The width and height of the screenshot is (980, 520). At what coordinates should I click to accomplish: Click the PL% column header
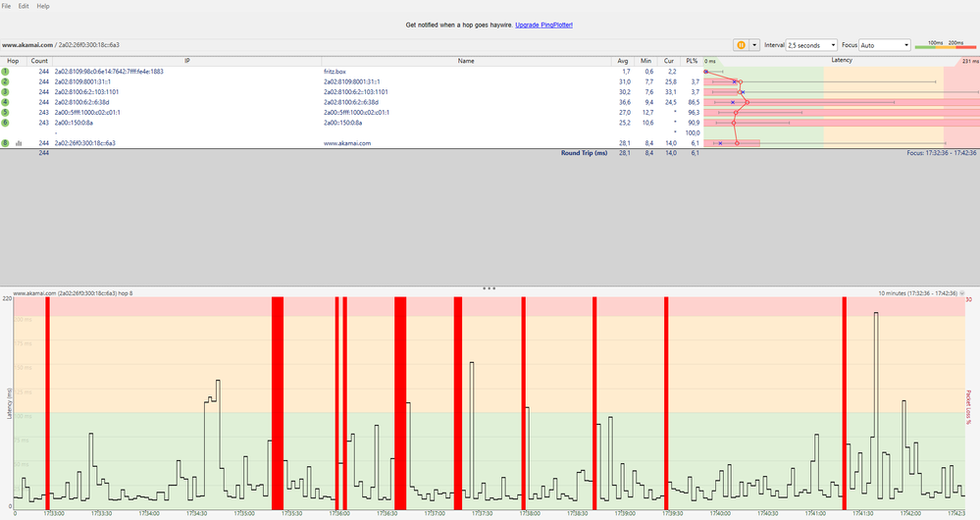pyautogui.click(x=693, y=61)
